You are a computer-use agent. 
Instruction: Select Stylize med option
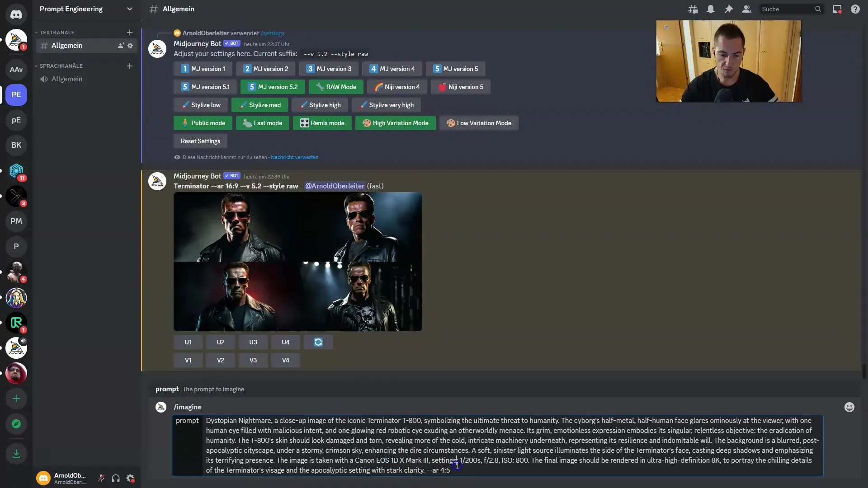pos(260,105)
